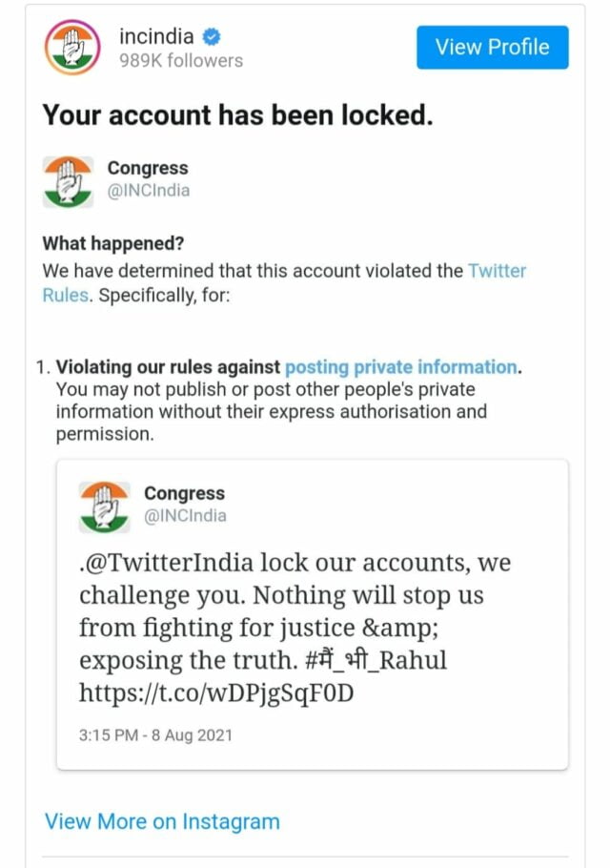This screenshot has height=868, width=610.
Task: Click the Congress name under the locked heading
Action: [148, 169]
